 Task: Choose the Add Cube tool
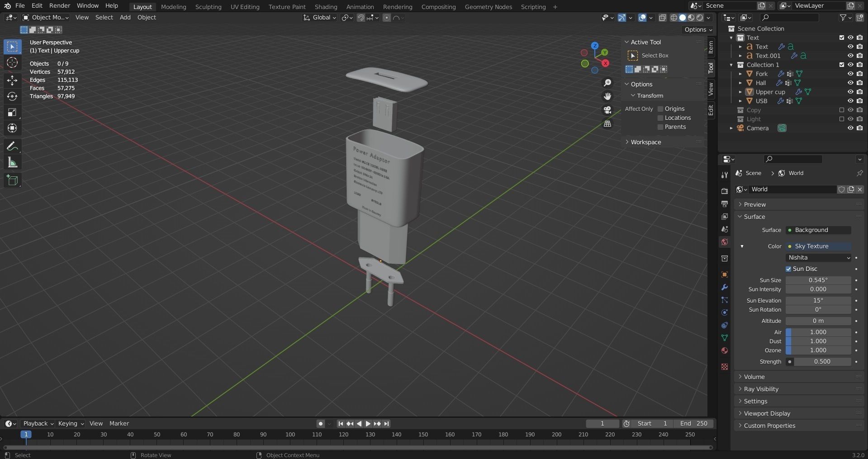point(12,180)
